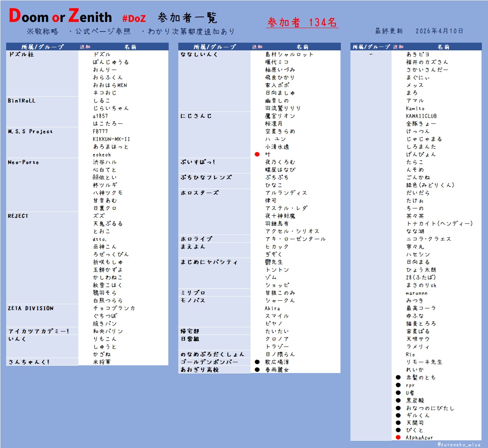Select the あおぎり高校 group cell
Screen dimensions: 488x448
pos(214,370)
